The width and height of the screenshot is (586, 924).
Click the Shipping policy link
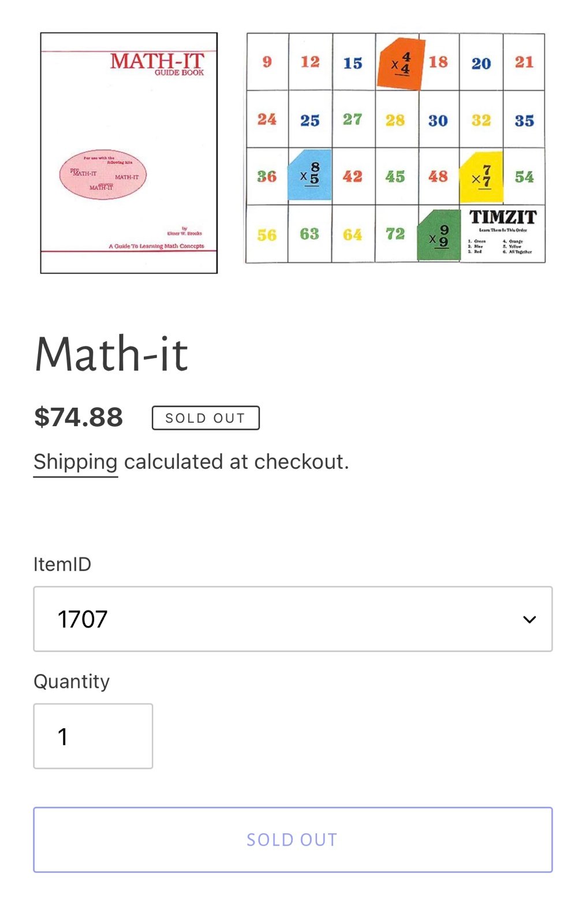76,462
